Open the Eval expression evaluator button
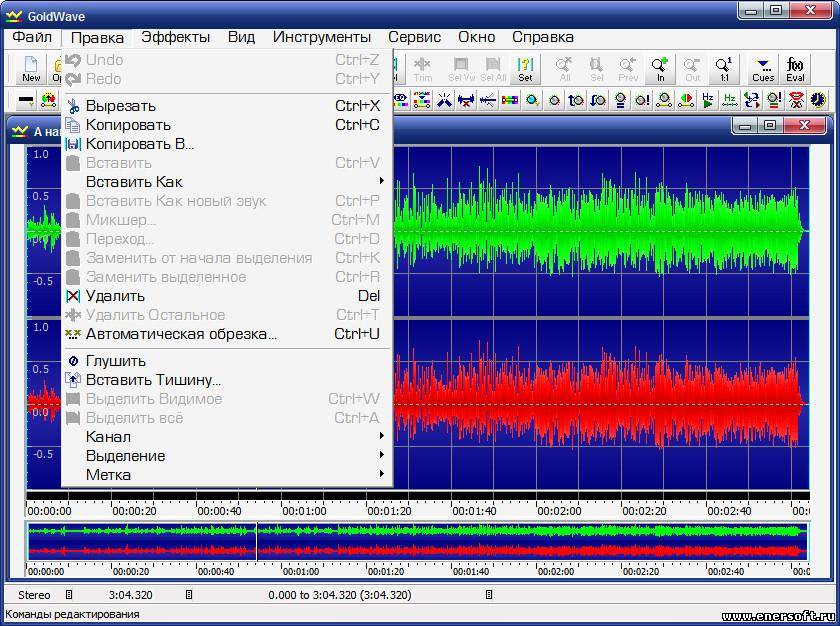Screen dimensions: 840x626 click(795, 69)
